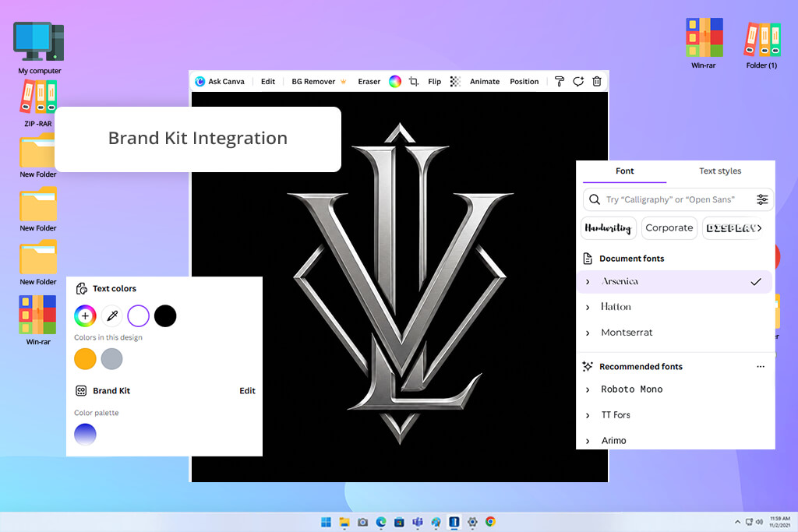Screen dimensions: 798x532
Task: Select the Corporate font category
Action: (x=669, y=228)
